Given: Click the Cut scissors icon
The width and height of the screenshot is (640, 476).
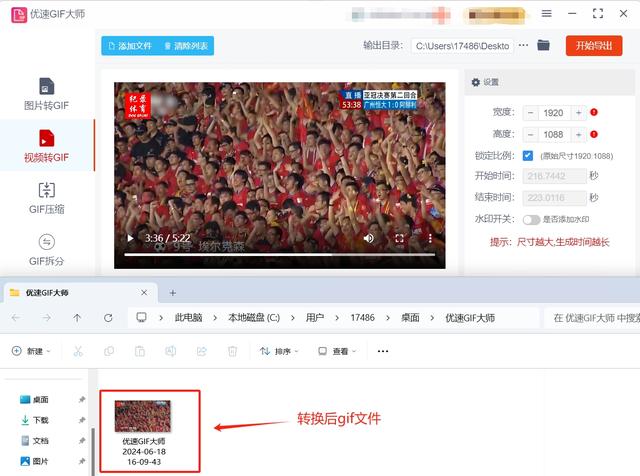Looking at the screenshot, I should point(78,351).
